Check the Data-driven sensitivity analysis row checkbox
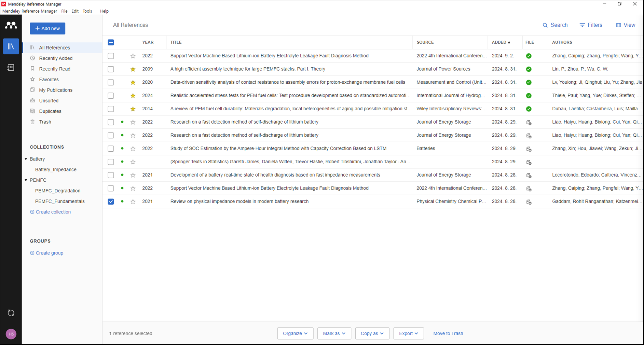This screenshot has height=345, width=644. 111,82
